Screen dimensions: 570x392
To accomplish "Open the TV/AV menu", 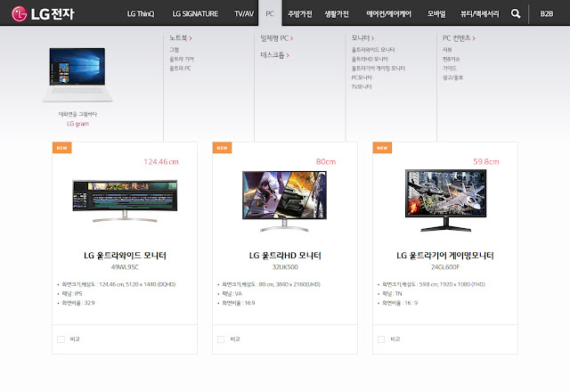I will click(244, 14).
